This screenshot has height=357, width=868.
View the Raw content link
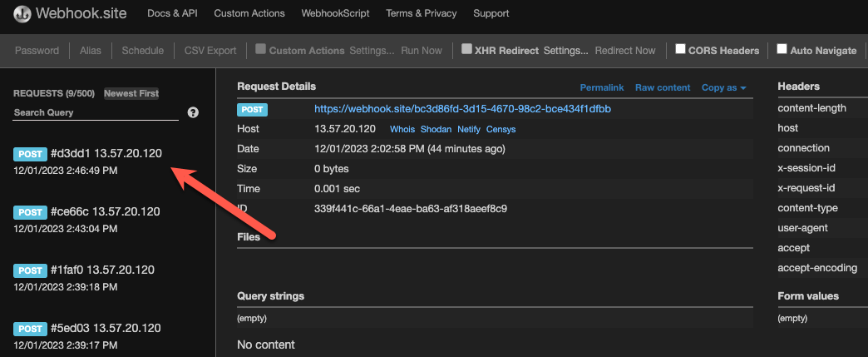pos(663,87)
